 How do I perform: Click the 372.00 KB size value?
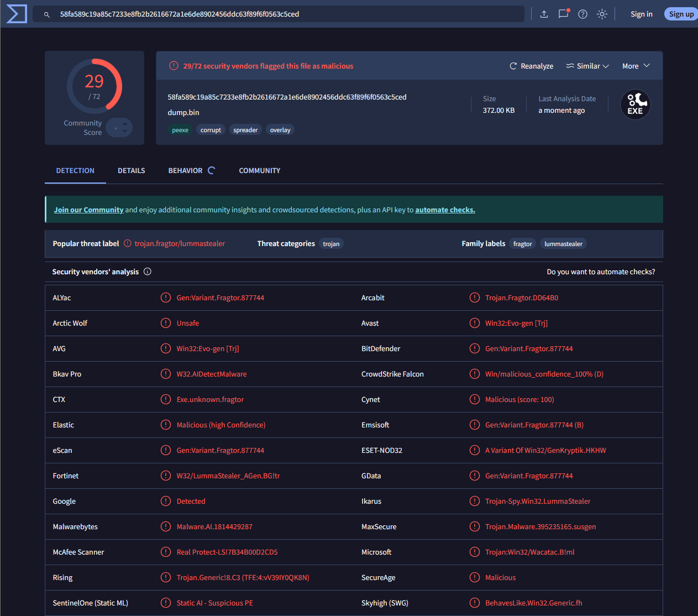[498, 110]
